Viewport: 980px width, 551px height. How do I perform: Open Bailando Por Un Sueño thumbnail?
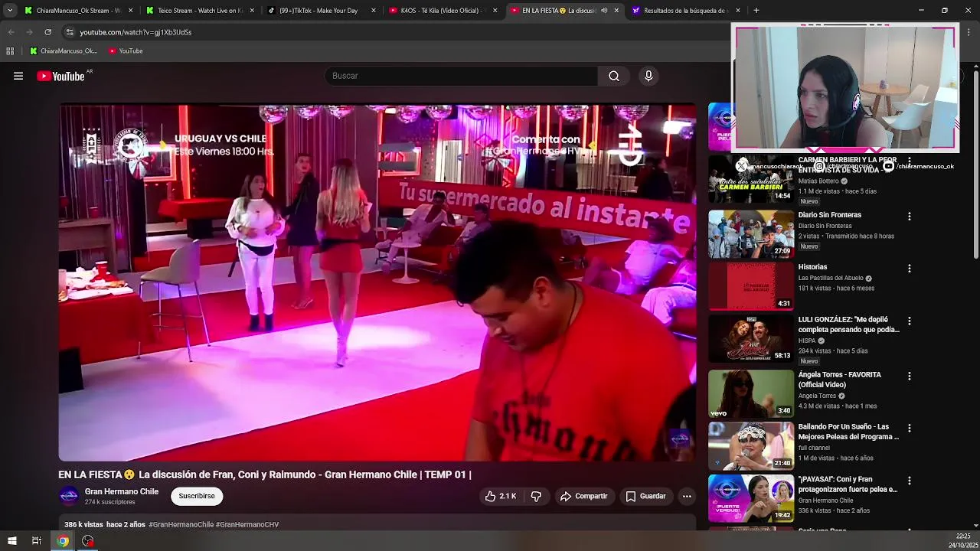tap(751, 445)
